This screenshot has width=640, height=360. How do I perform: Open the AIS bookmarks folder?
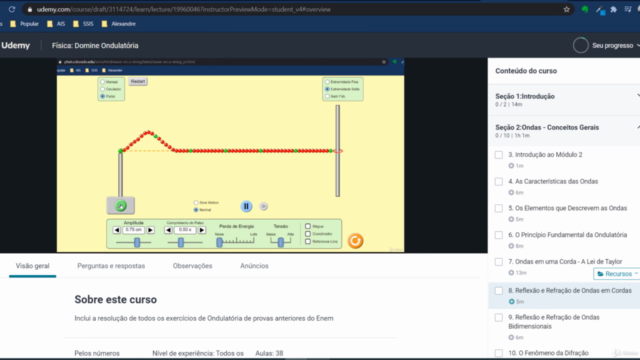click(56, 24)
